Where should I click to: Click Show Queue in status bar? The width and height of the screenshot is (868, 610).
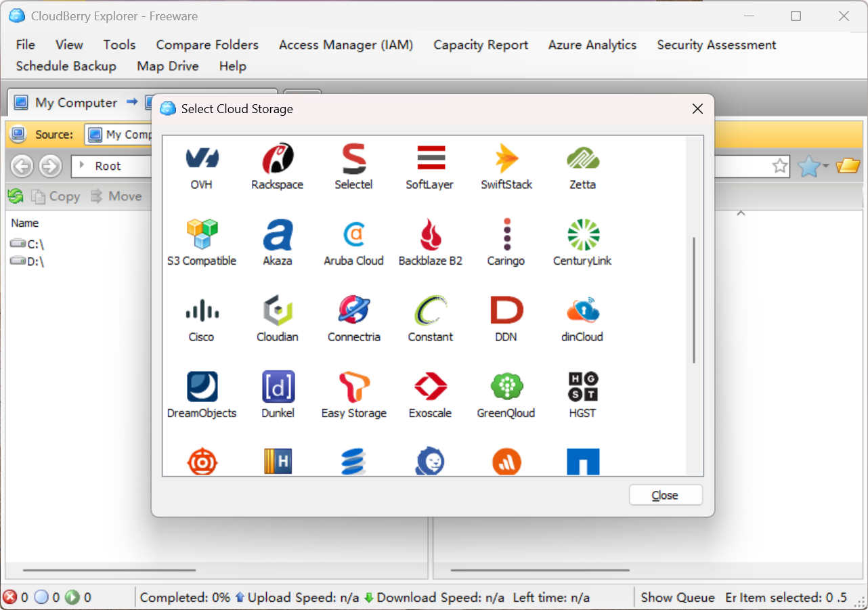coord(677,597)
